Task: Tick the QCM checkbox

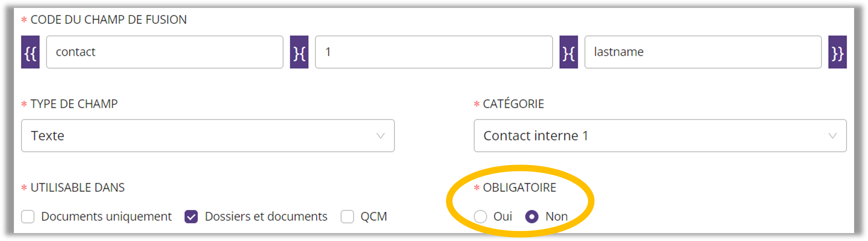Action: tap(347, 217)
